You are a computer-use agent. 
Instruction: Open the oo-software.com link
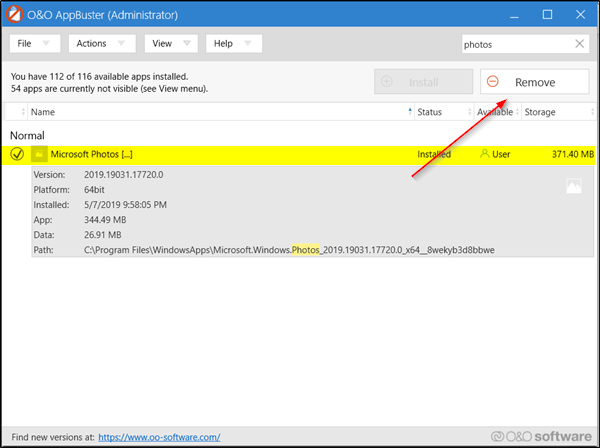click(159, 437)
